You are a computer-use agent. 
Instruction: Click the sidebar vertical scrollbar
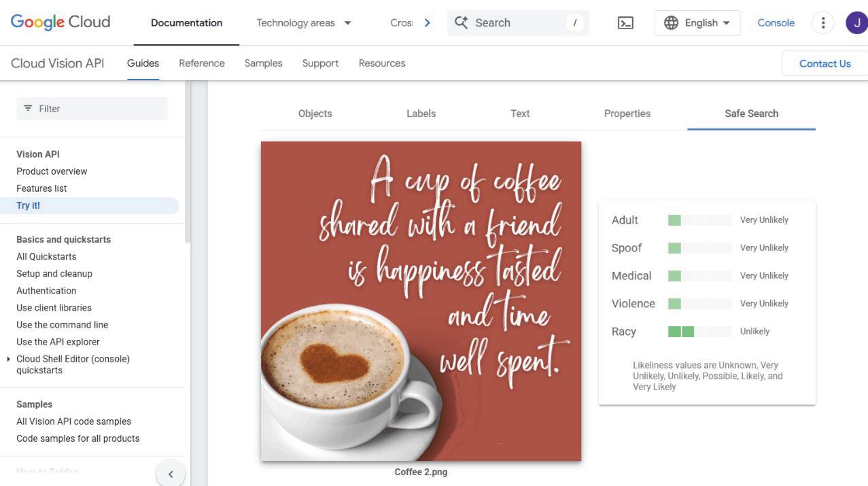tap(188, 162)
